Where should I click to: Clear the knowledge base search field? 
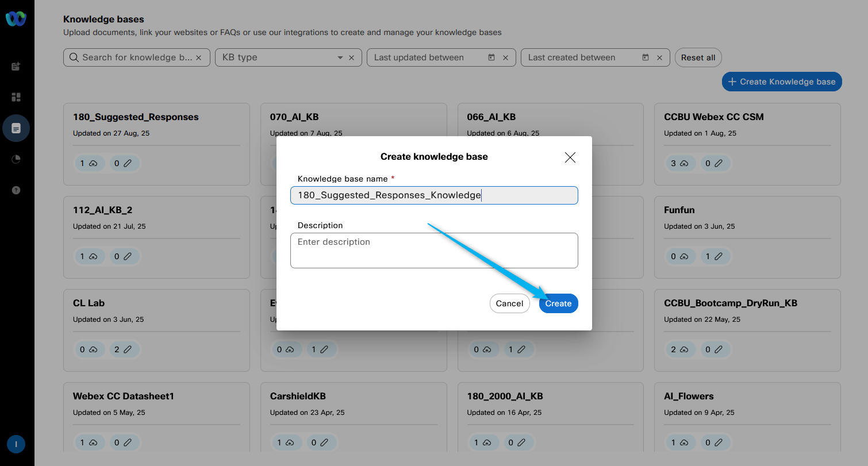pos(199,57)
